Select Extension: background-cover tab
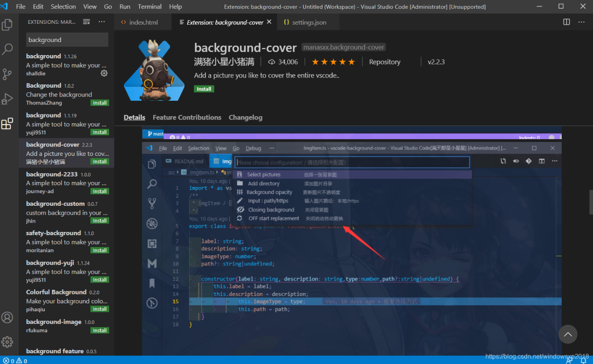 [225, 22]
